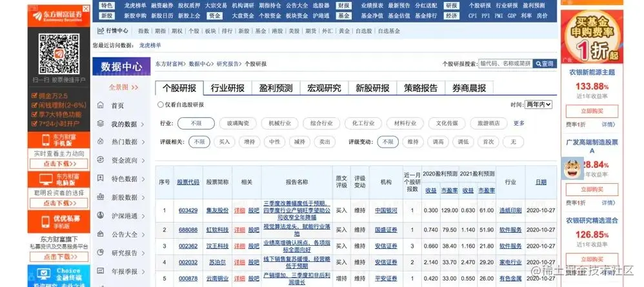This screenshot has height=287, width=644.
Task: Click the magnifier icon on 查询 button
Action: 538,64
